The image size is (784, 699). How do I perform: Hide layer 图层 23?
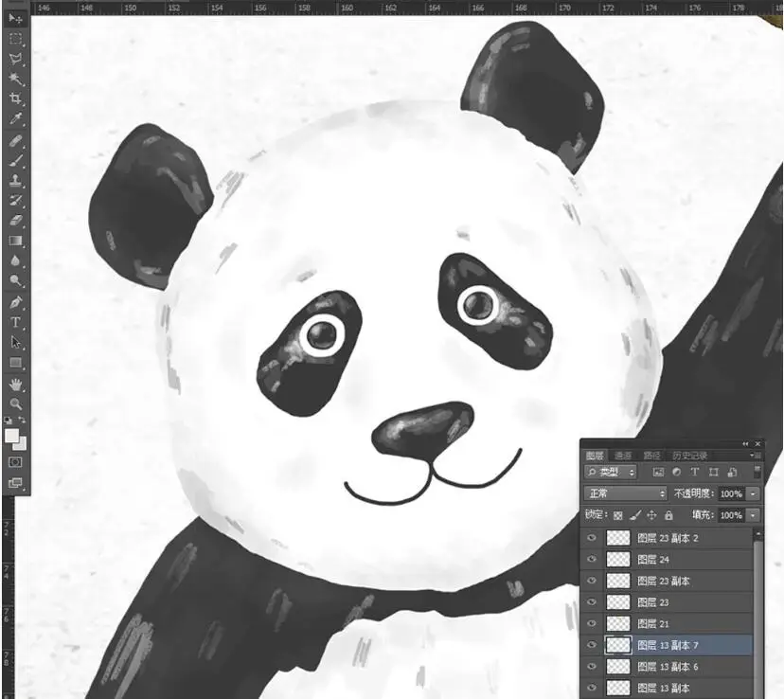pos(592,602)
